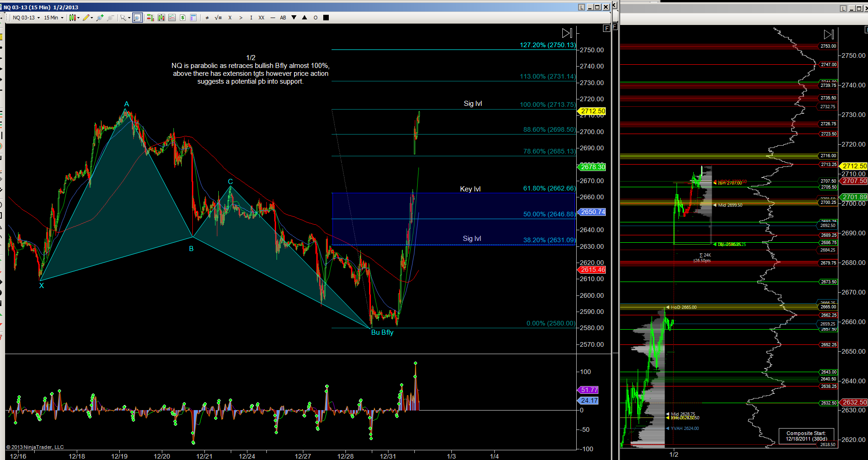
Task: Select the pencil drawing tool
Action: (87, 18)
